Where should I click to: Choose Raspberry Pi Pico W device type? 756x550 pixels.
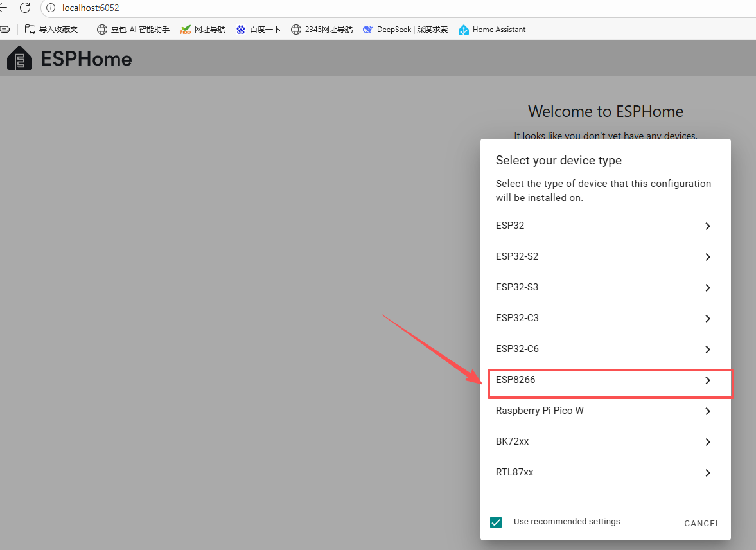(x=606, y=411)
